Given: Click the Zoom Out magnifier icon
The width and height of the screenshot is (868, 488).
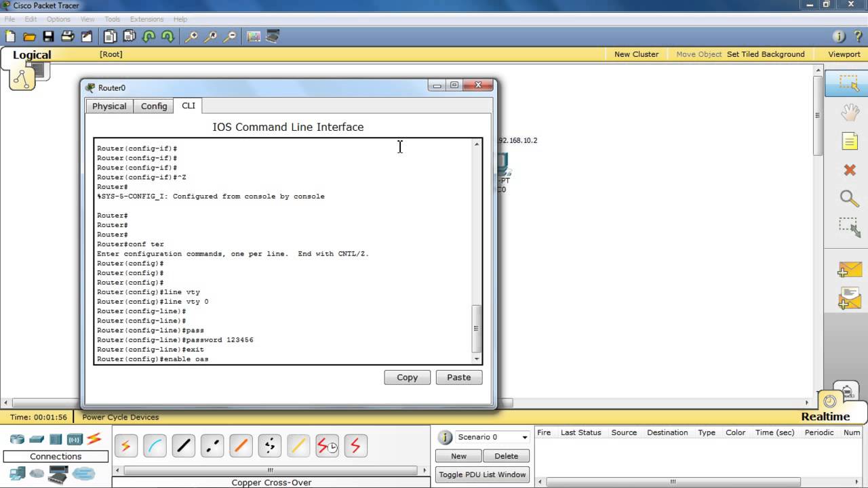Looking at the screenshot, I should tap(230, 37).
